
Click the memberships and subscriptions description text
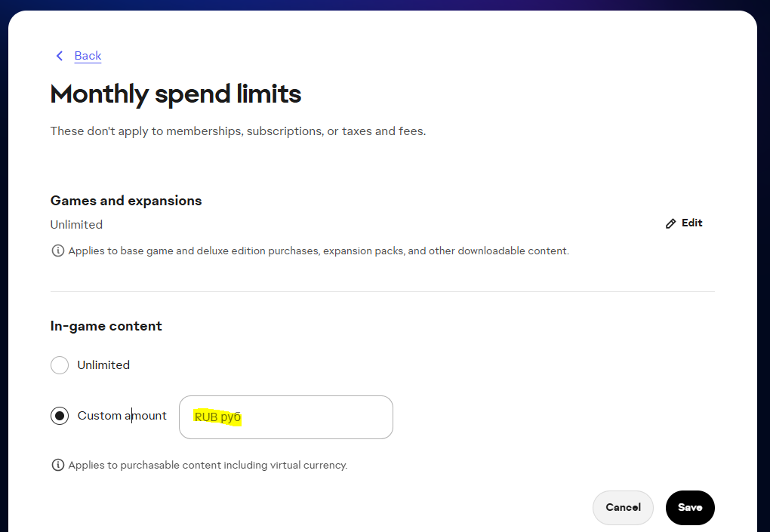point(238,131)
